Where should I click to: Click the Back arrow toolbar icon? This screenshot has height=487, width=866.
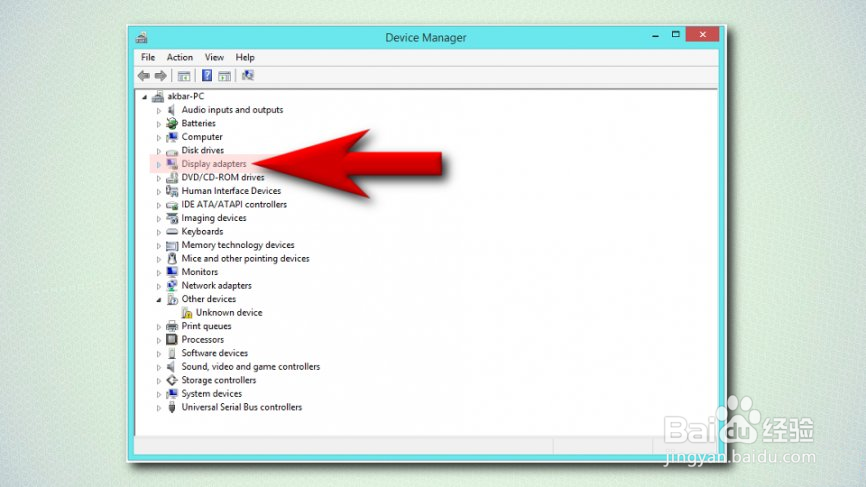[x=144, y=76]
